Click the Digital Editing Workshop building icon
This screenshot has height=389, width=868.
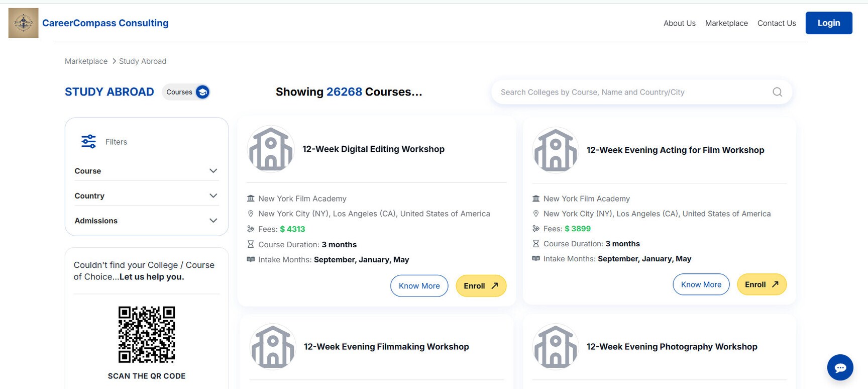coord(271,149)
